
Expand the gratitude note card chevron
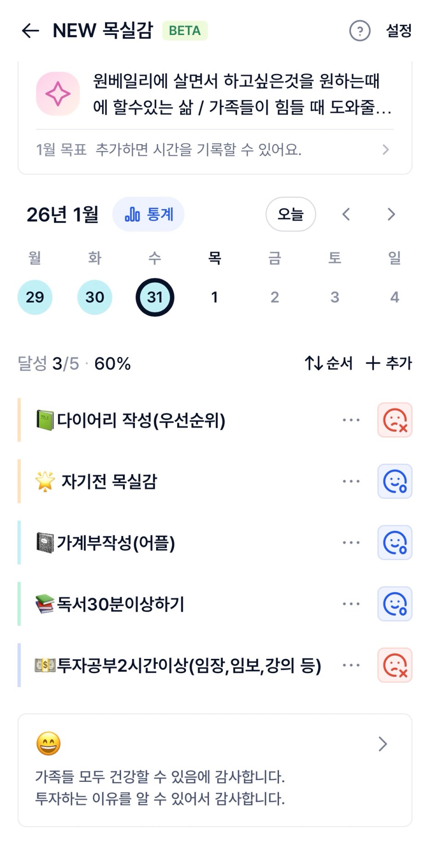click(383, 744)
